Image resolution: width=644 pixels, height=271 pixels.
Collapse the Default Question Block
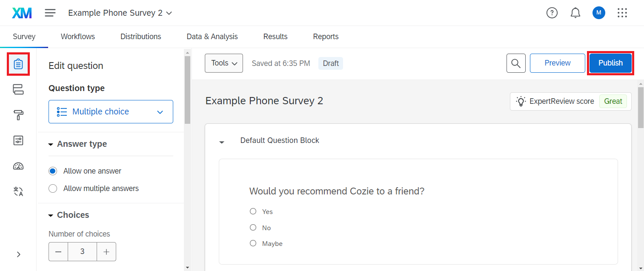pyautogui.click(x=222, y=141)
